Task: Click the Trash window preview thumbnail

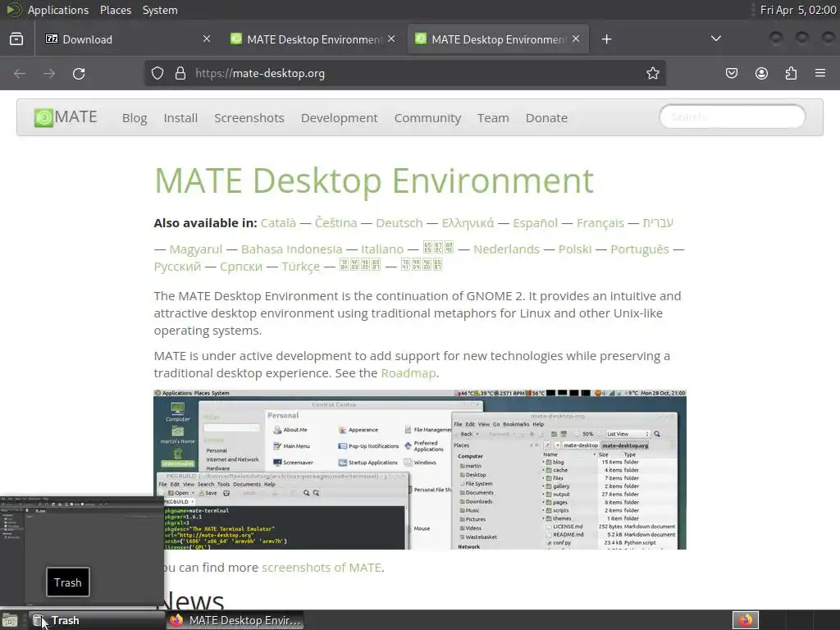Action: pyautogui.click(x=81, y=550)
